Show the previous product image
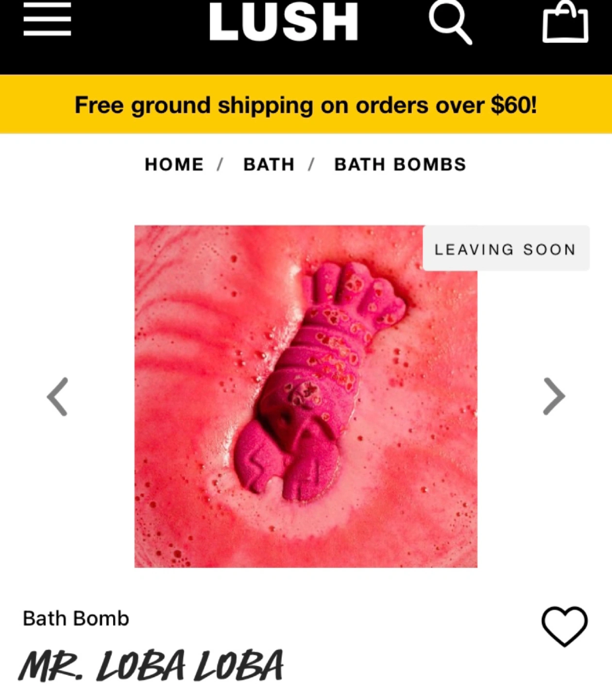 point(57,396)
